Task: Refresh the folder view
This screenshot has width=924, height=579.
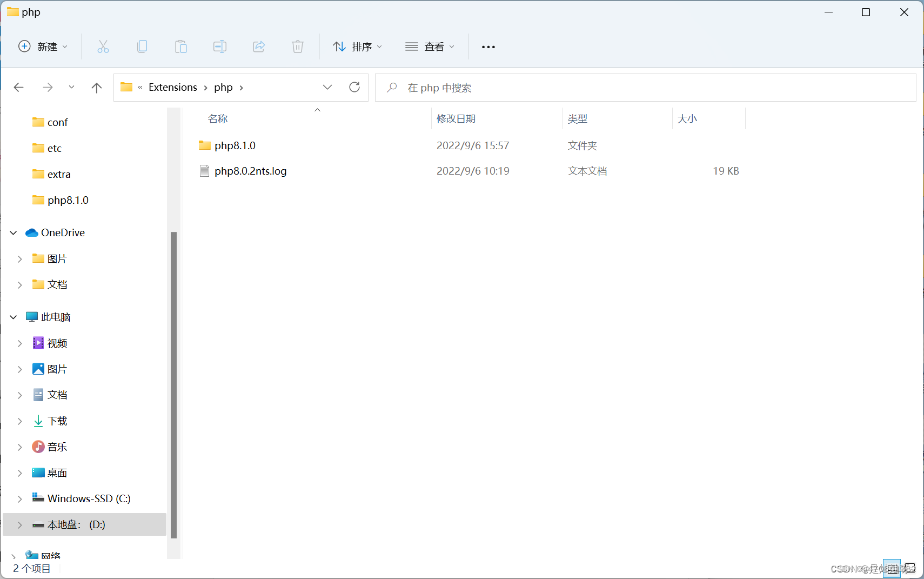Action: click(x=354, y=87)
